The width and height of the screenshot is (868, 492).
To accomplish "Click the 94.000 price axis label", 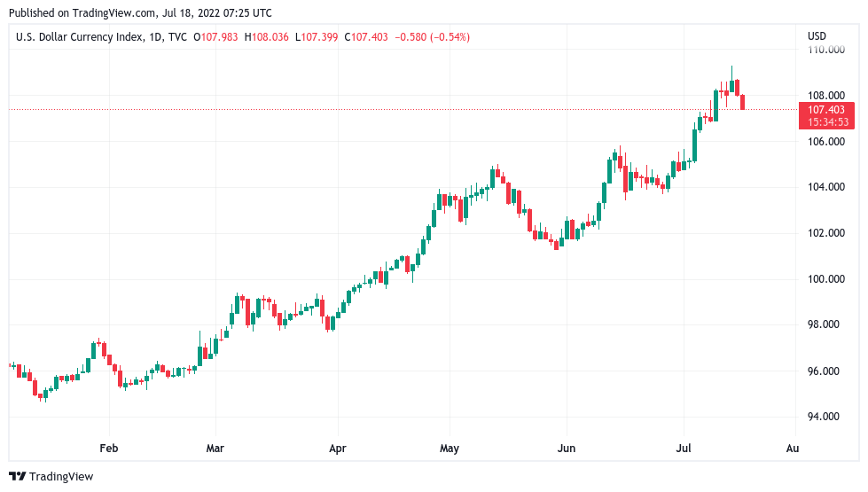I will tap(825, 417).
